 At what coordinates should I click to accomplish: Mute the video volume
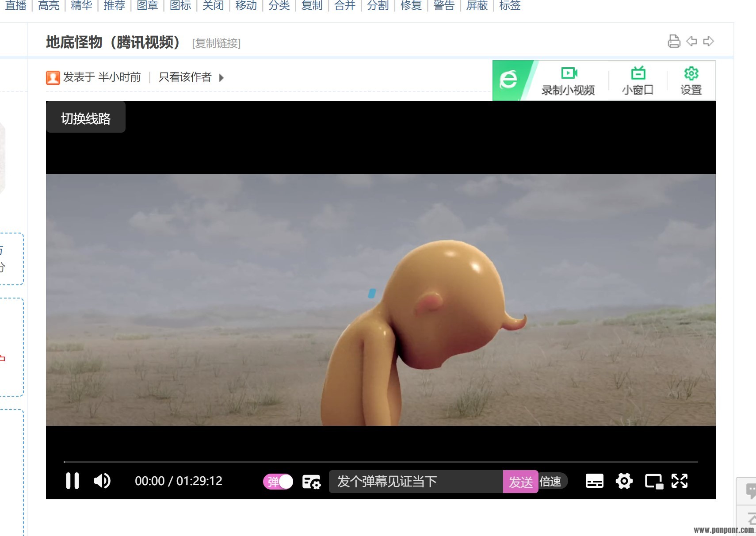coord(102,481)
